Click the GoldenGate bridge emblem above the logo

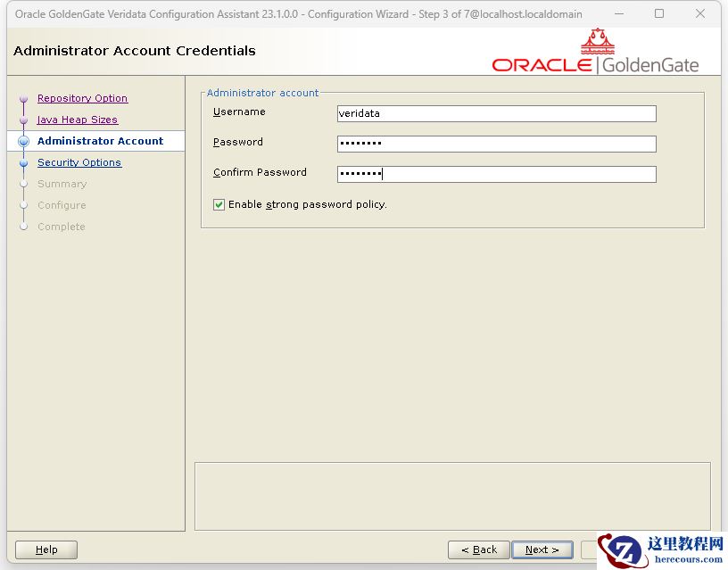pos(598,41)
